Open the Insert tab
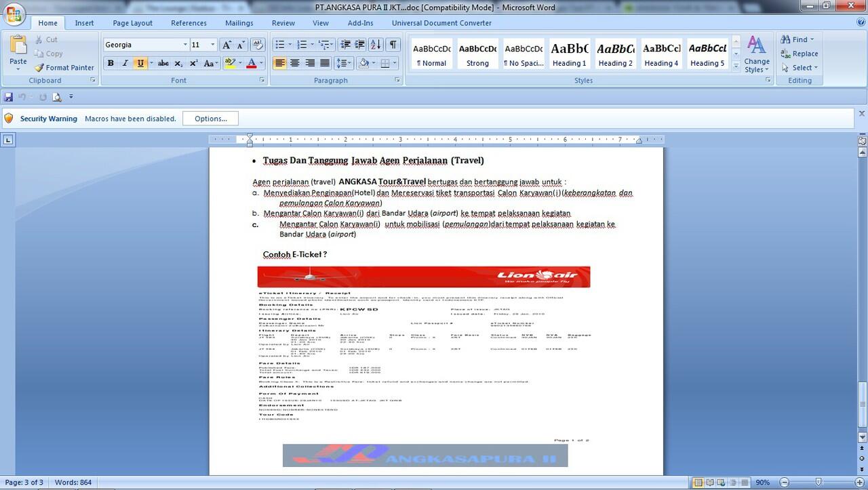Image resolution: width=868 pixels, height=490 pixels. coord(84,23)
